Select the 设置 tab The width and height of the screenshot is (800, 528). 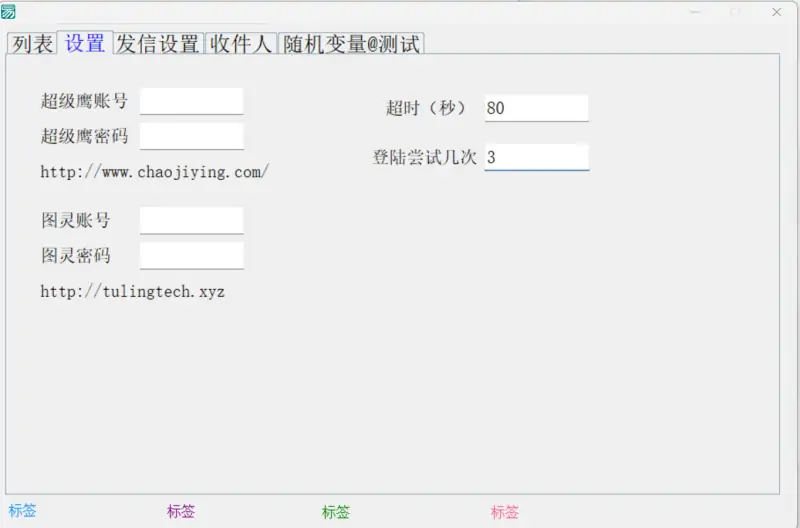tap(85, 43)
